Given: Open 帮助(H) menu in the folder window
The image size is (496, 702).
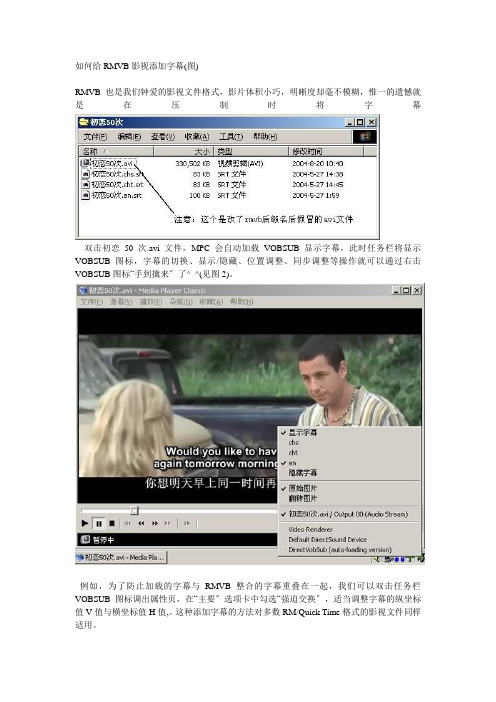Looking at the screenshot, I should [265, 137].
